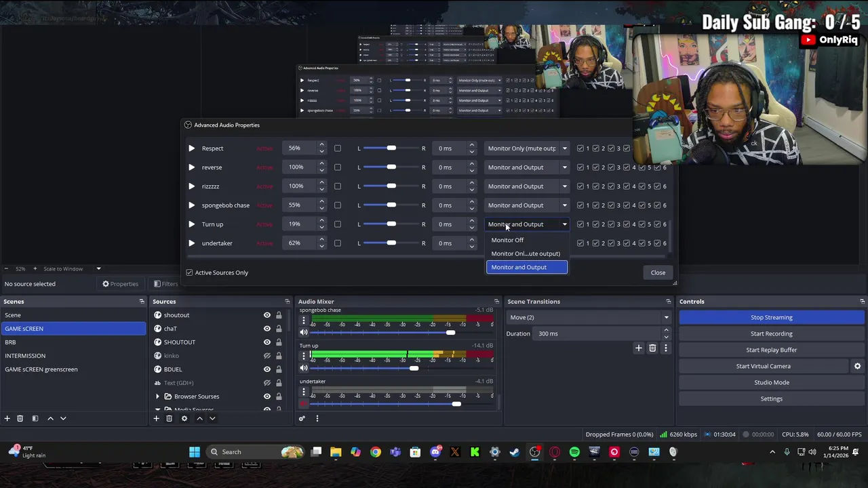The height and width of the screenshot is (488, 868).
Task: Add a transition with plus icon
Action: click(638, 348)
